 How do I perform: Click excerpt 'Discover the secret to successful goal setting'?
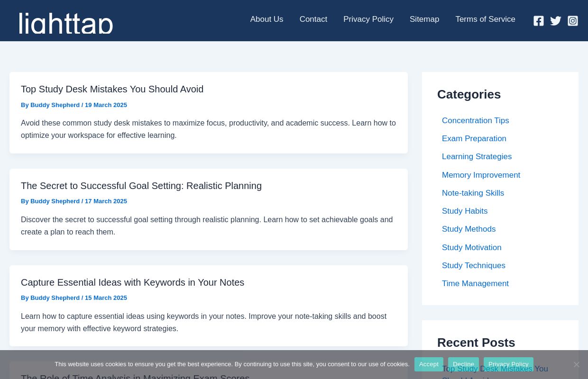tap(207, 226)
